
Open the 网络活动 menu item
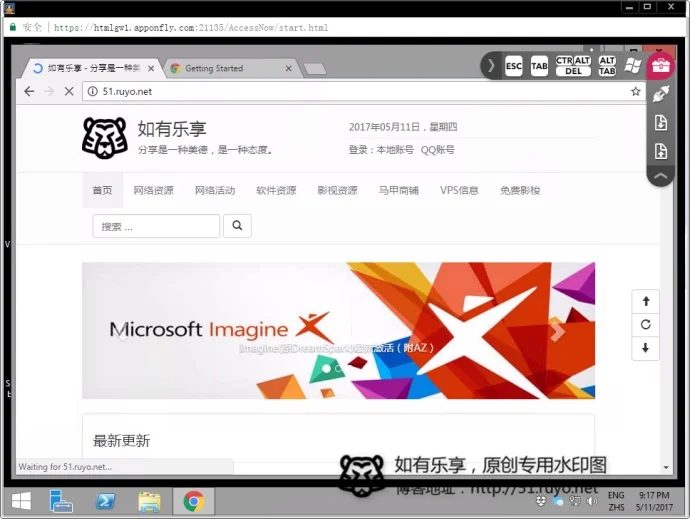click(x=215, y=191)
